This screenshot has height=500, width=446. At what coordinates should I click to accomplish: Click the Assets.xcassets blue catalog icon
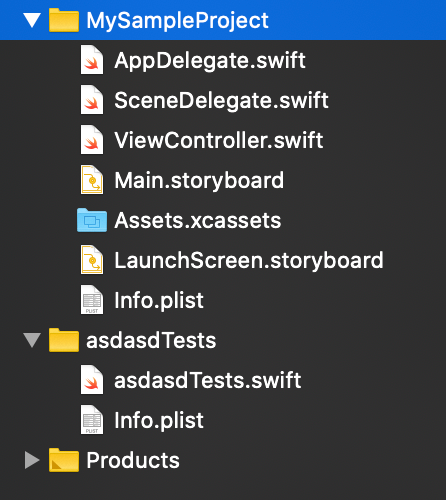(x=92, y=220)
